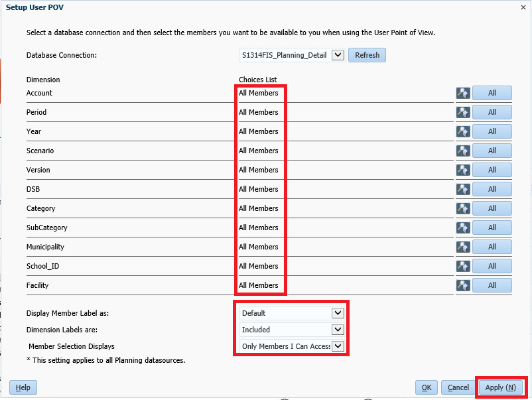This screenshot has height=400, width=532.
Task: Open Member Selection Displays dropdown
Action: tap(338, 346)
